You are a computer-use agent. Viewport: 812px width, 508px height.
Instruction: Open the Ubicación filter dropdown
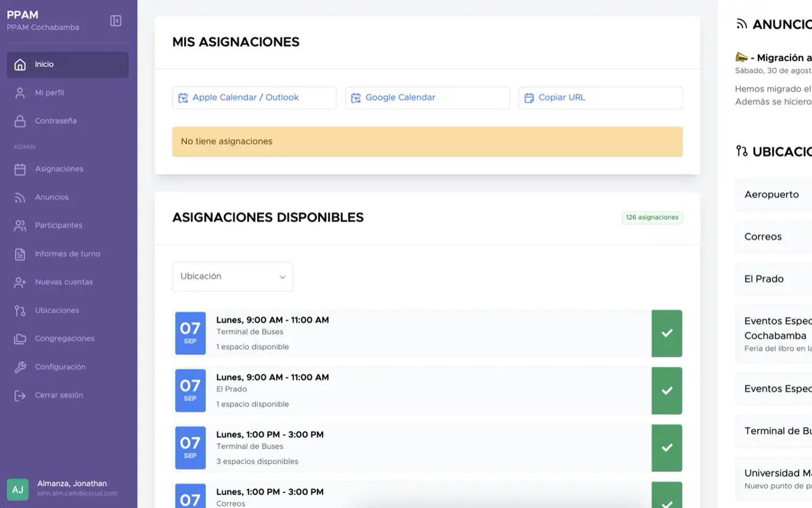click(233, 276)
